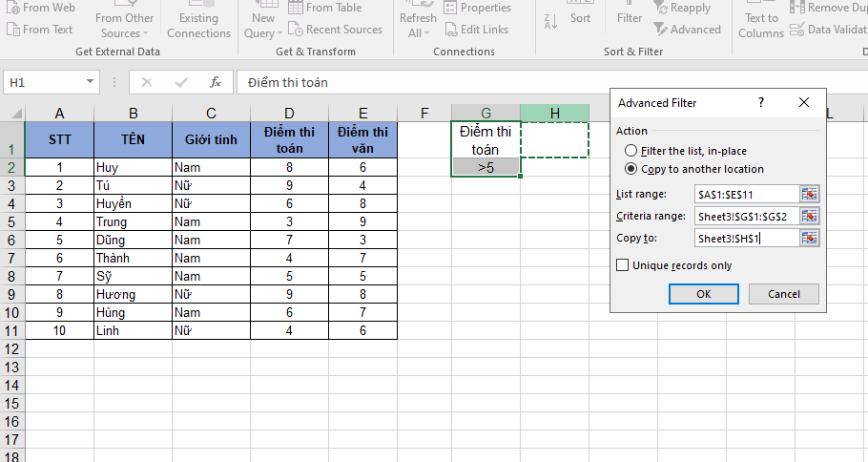Image resolution: width=868 pixels, height=462 pixels.
Task: Open the Advanced filter button in the ribbon
Action: [x=687, y=30]
